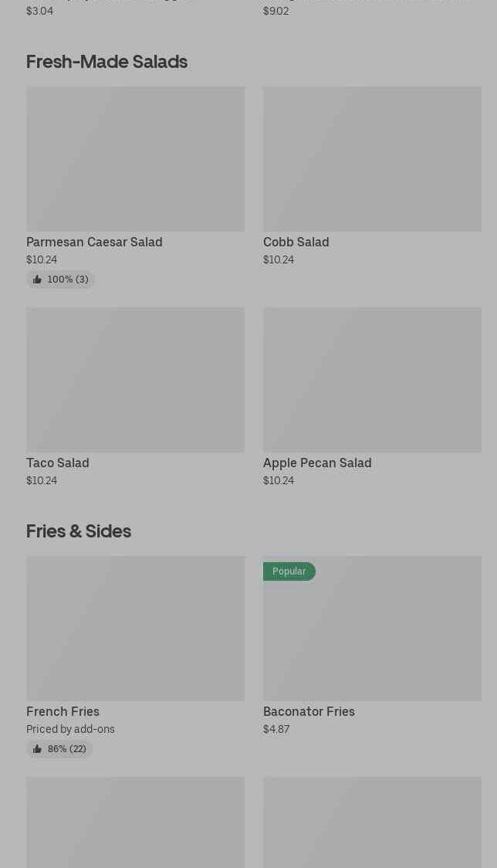Select the Taco Salad photo
The image size is (497, 868).
[x=135, y=380]
